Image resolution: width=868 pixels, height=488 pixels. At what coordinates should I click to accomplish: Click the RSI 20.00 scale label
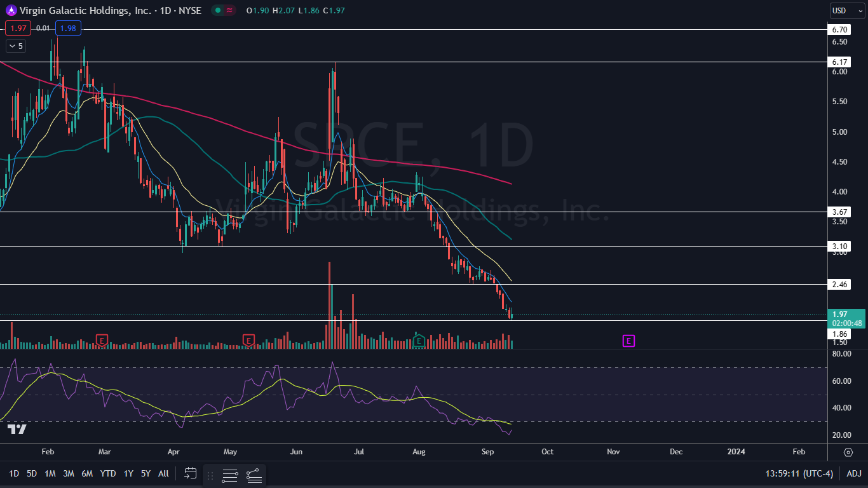tap(841, 435)
